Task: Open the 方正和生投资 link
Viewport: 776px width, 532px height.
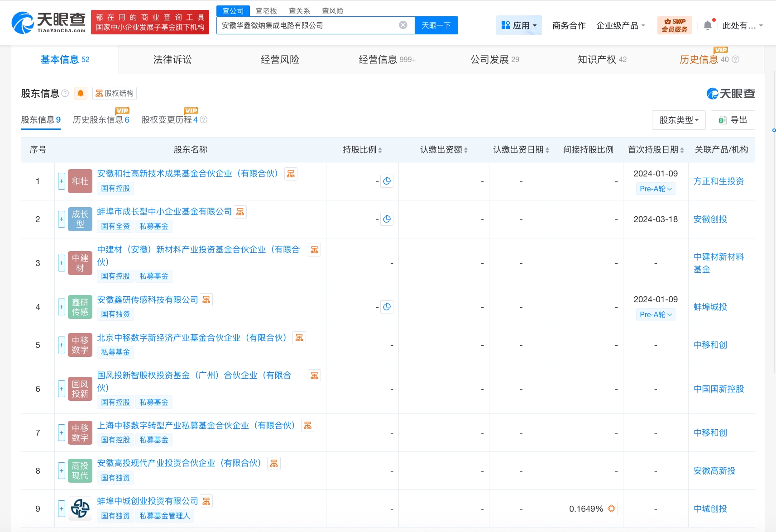Action: 719,180
